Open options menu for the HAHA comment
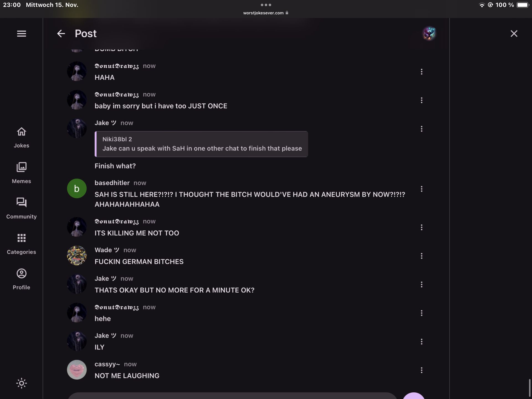This screenshot has width=532, height=399. [x=421, y=72]
